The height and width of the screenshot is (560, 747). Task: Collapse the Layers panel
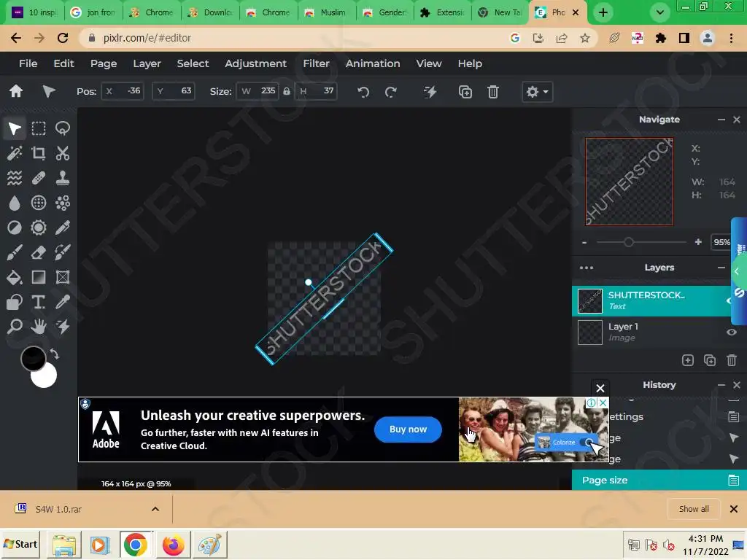click(721, 268)
